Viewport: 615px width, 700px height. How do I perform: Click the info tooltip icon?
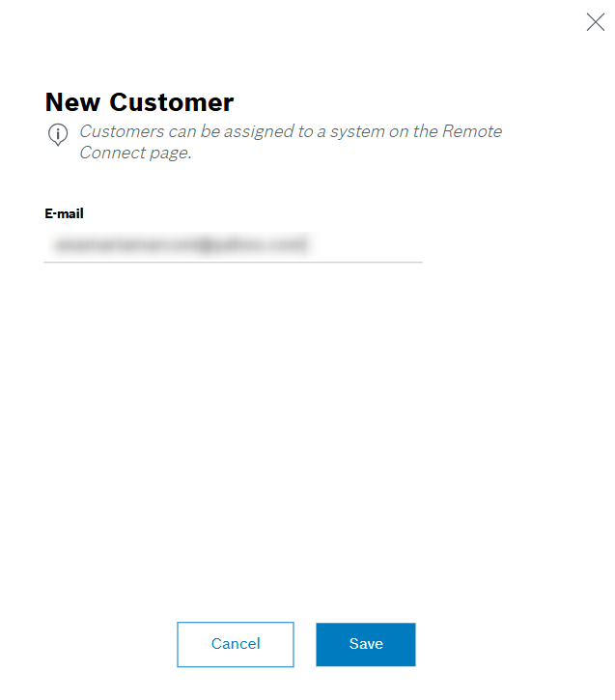coord(58,134)
